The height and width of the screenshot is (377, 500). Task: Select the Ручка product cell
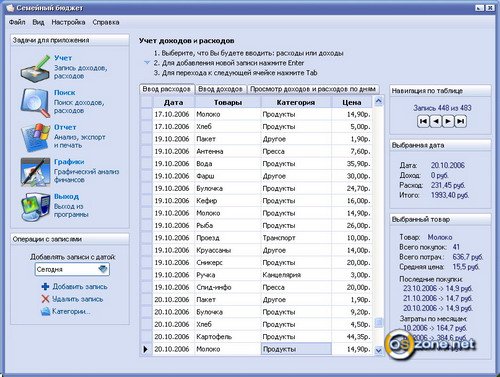coord(228,275)
